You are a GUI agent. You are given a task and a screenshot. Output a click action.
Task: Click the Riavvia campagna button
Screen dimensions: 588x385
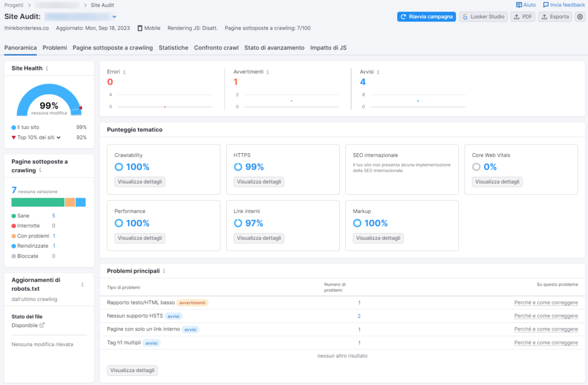[426, 17]
